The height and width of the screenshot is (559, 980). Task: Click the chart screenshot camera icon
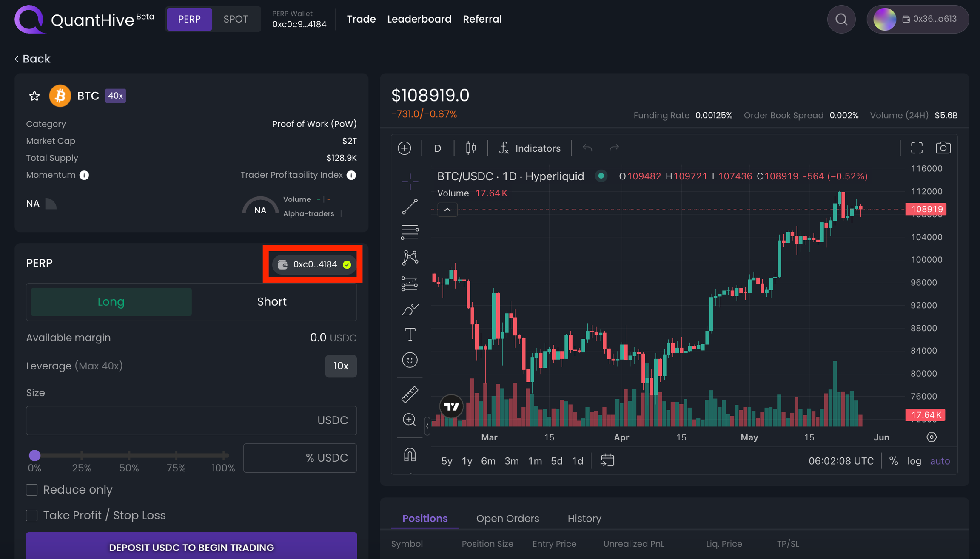pos(943,148)
